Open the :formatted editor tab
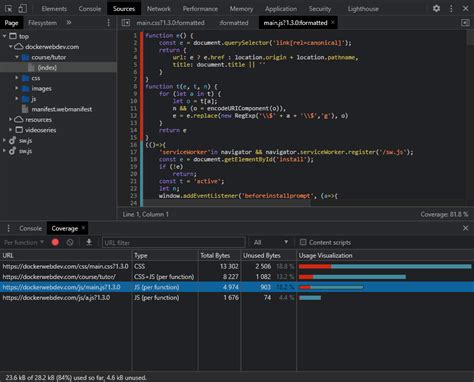Image resolution: width=474 pixels, height=382 pixels. tap(234, 23)
